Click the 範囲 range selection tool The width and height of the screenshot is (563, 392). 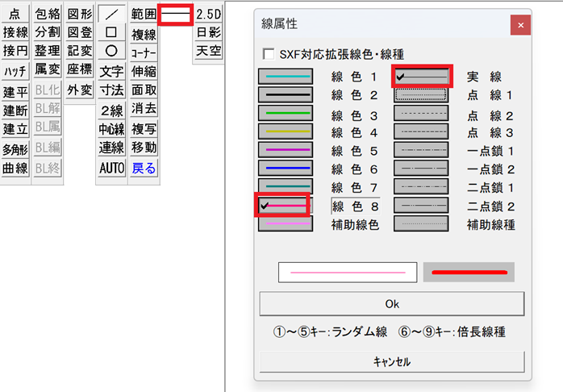point(144,14)
